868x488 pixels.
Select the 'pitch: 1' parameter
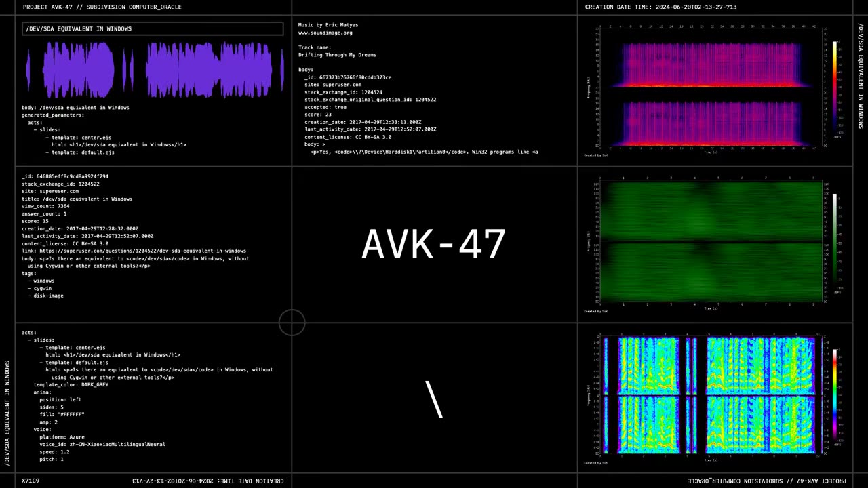pyautogui.click(x=52, y=459)
